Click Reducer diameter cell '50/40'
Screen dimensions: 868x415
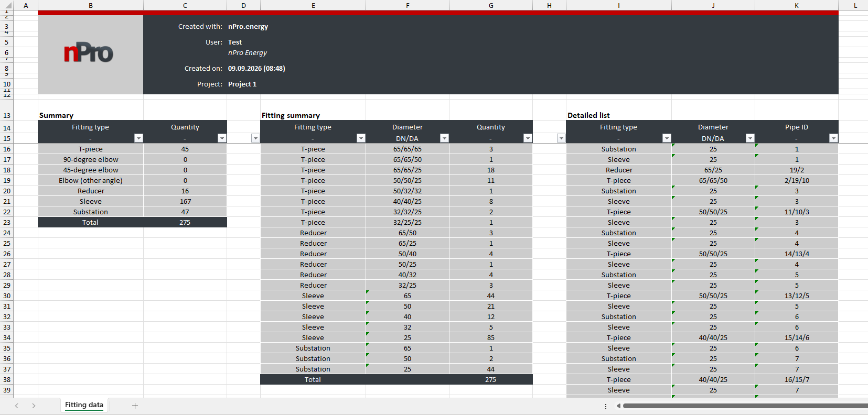point(408,254)
